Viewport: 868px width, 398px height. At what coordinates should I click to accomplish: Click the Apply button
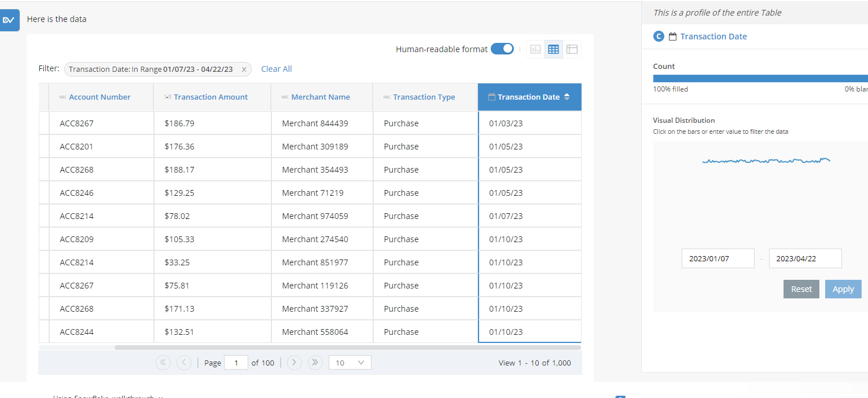click(843, 289)
